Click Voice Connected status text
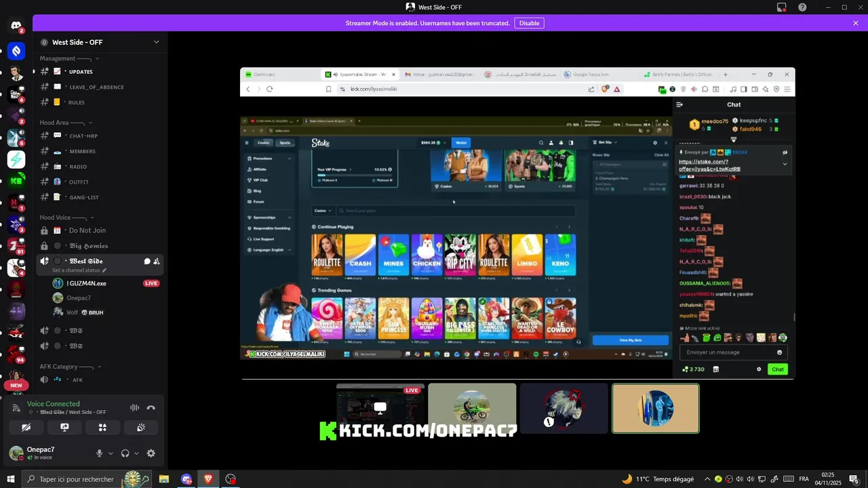 (x=54, y=404)
